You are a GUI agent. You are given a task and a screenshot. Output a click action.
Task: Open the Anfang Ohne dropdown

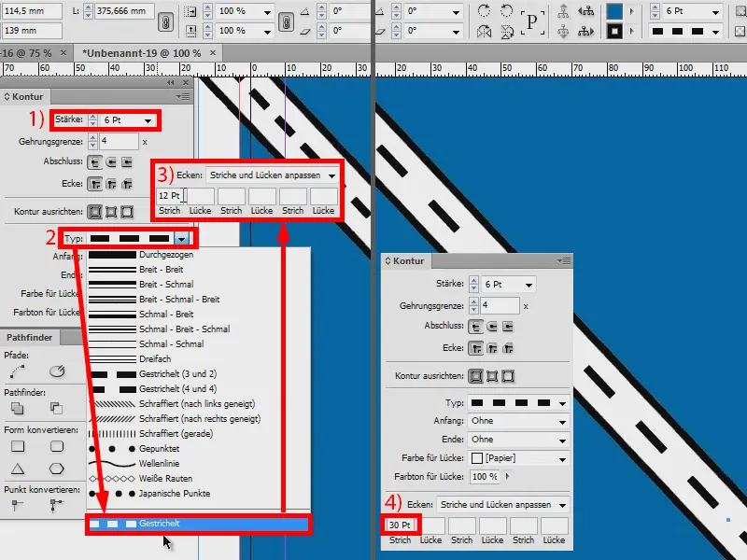click(563, 422)
